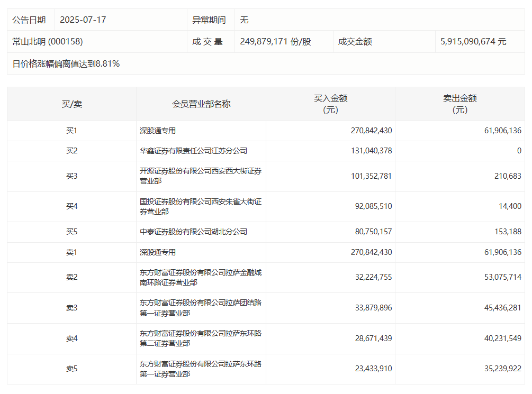The image size is (532, 394).
Task: Click buy amount 32,224,755
Action: (373, 277)
